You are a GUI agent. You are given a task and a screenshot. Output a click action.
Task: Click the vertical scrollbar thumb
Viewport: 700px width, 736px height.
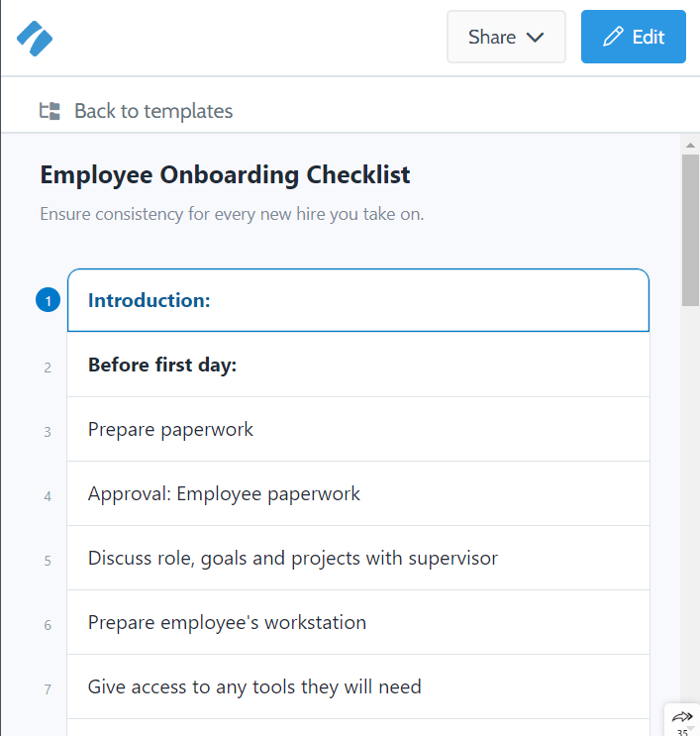690,230
